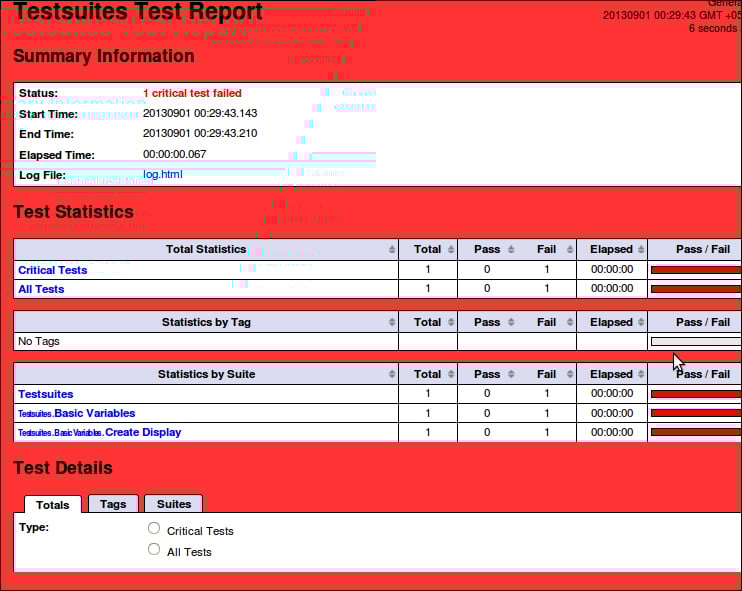Viewport: 742px width, 591px height.
Task: Sort Total Statistics by Total column
Action: pyautogui.click(x=450, y=249)
